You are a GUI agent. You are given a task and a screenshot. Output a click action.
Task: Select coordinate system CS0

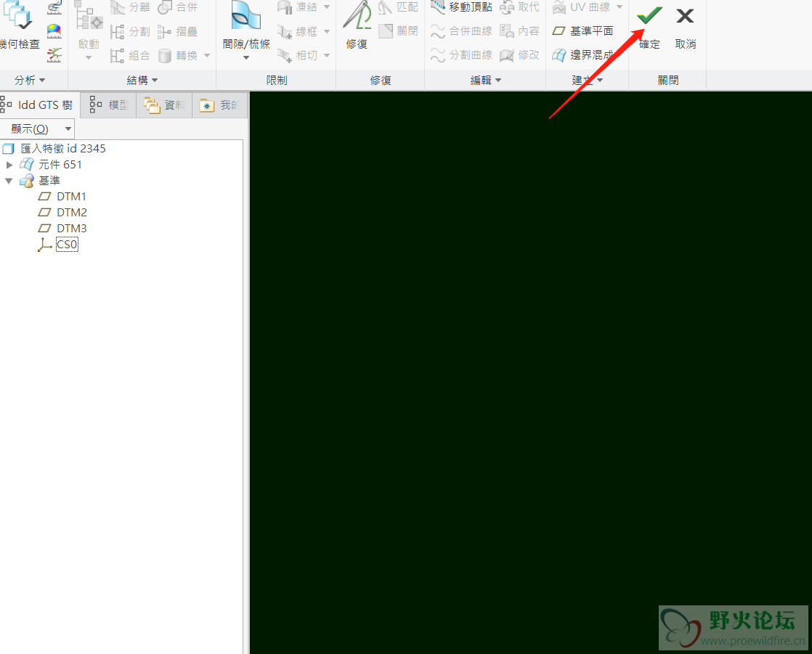67,245
